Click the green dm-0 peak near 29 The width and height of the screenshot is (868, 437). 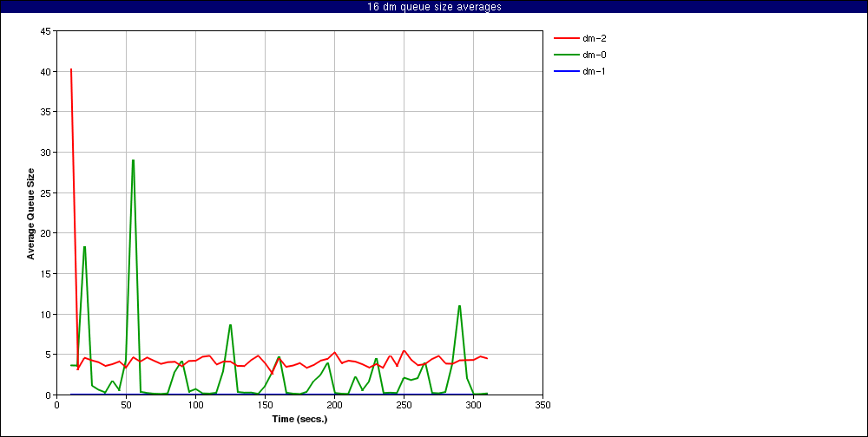134,160
